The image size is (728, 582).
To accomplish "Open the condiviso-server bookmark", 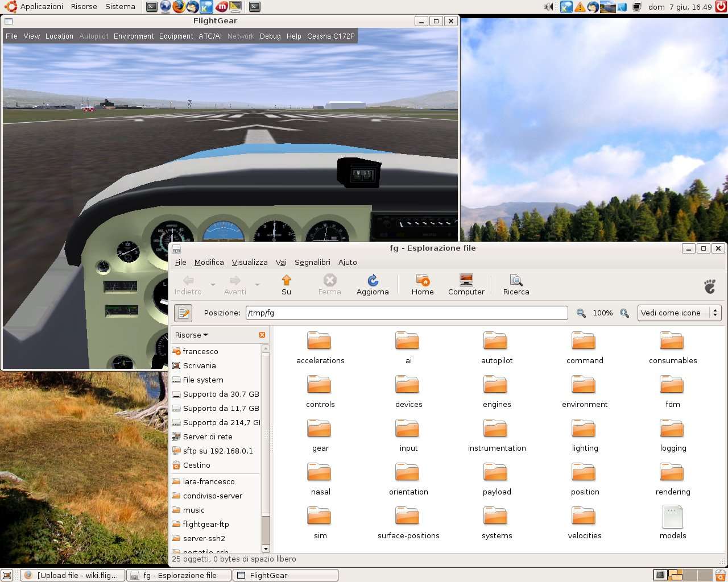I will (216, 496).
